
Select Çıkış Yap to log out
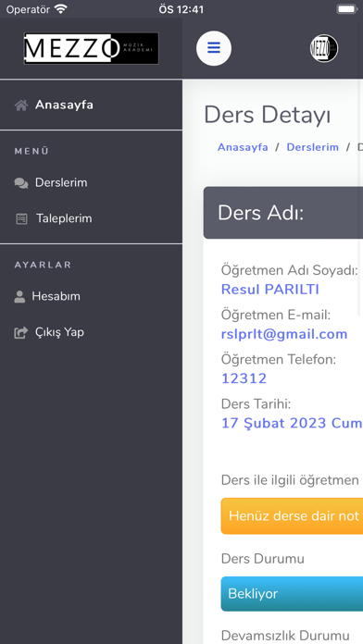pos(59,332)
